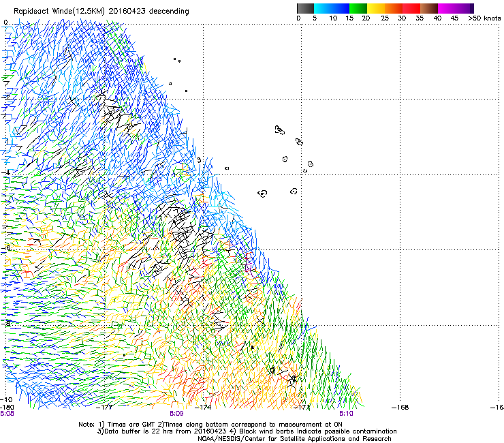Click the '-171' longitude axis label
The image size is (504, 443).
click(302, 408)
